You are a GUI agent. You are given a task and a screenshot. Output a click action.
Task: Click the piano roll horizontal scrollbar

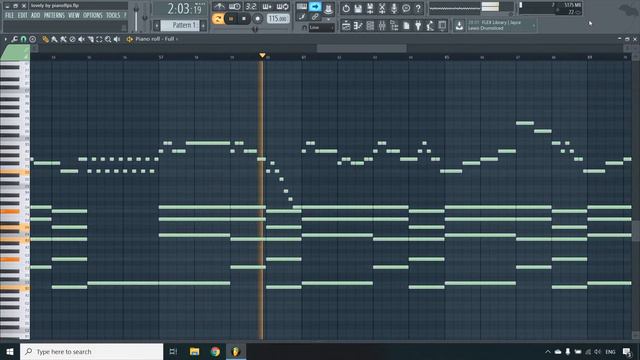[x=362, y=48]
